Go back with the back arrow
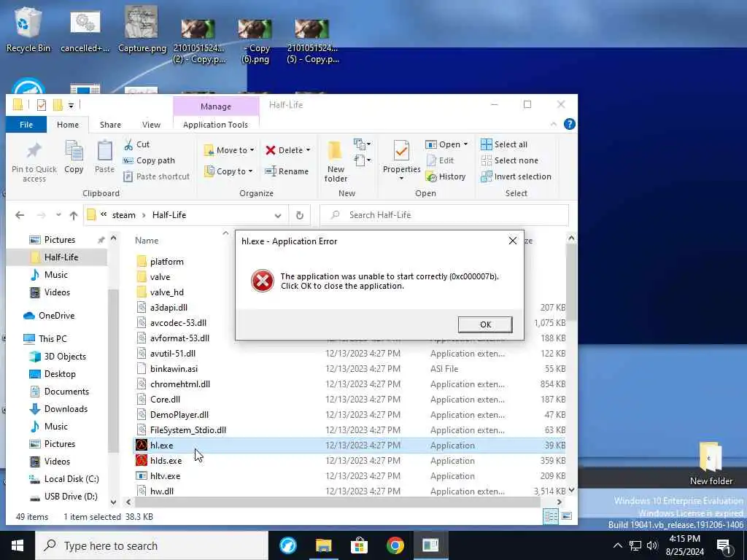 click(x=20, y=215)
